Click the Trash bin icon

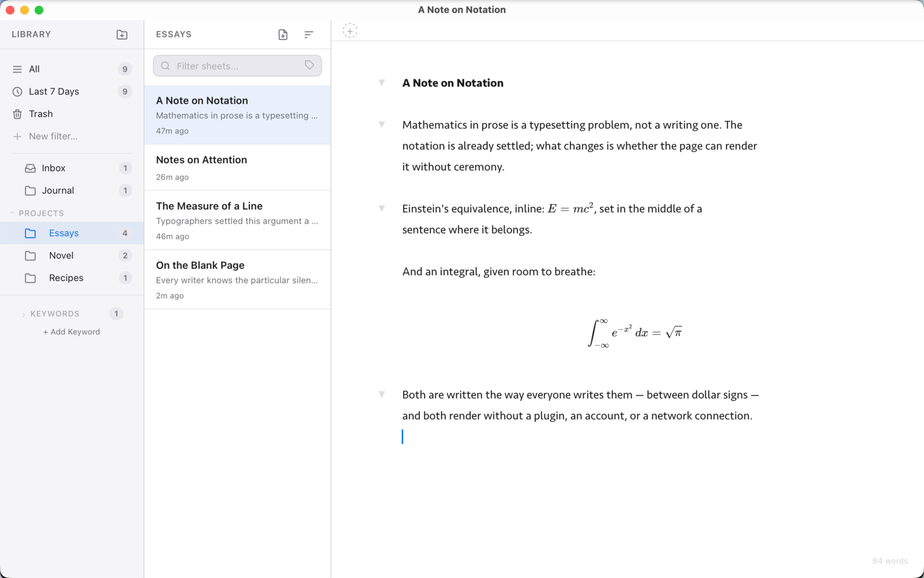click(17, 114)
